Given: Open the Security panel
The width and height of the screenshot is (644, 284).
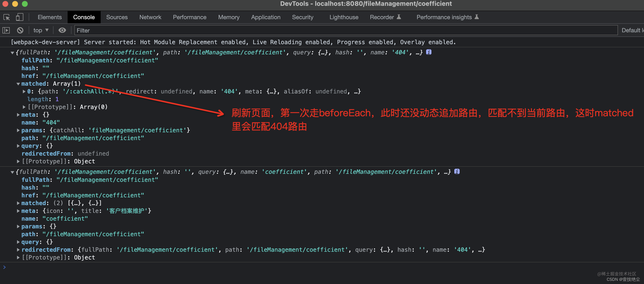Looking at the screenshot, I should tap(302, 17).
